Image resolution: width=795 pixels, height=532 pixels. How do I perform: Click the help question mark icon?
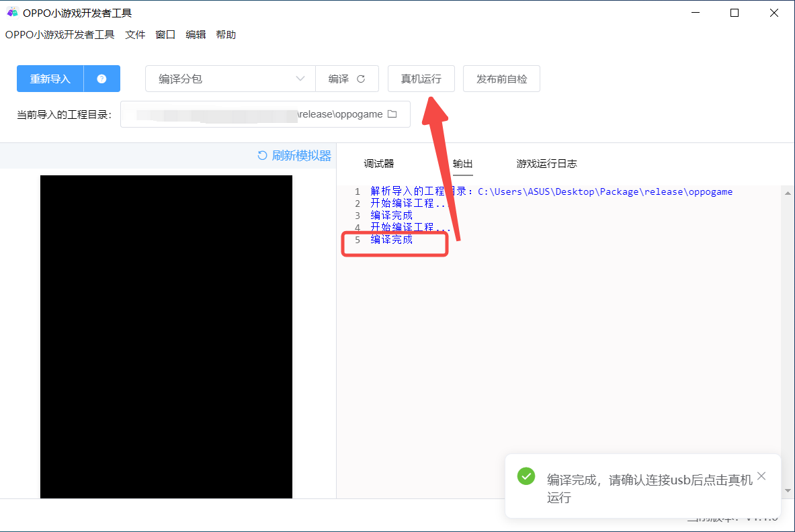[x=101, y=79]
